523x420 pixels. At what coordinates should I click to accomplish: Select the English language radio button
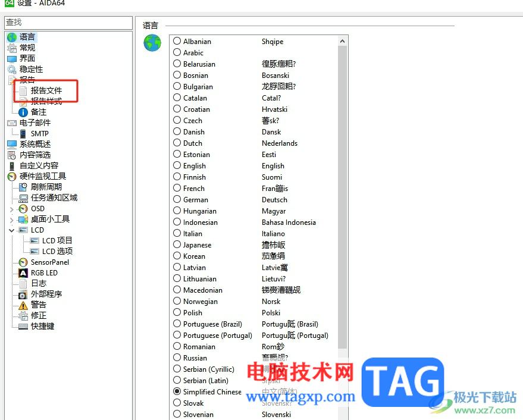point(177,165)
